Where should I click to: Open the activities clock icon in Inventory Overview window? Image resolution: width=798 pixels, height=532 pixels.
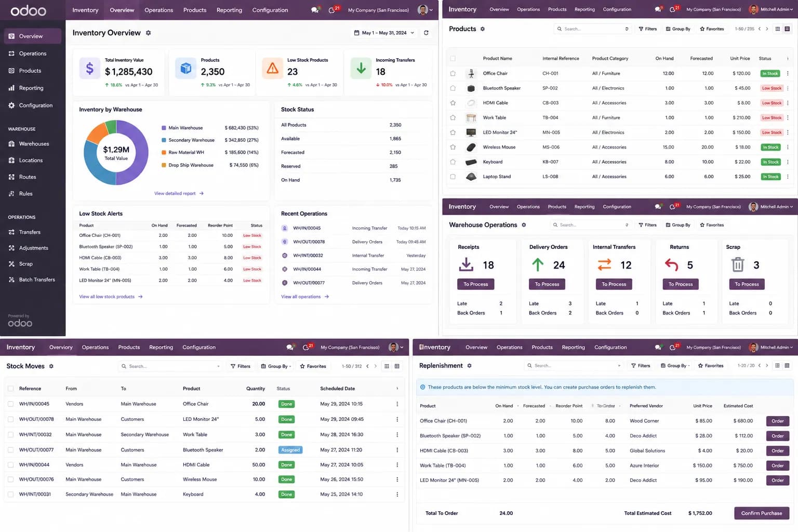pos(332,10)
